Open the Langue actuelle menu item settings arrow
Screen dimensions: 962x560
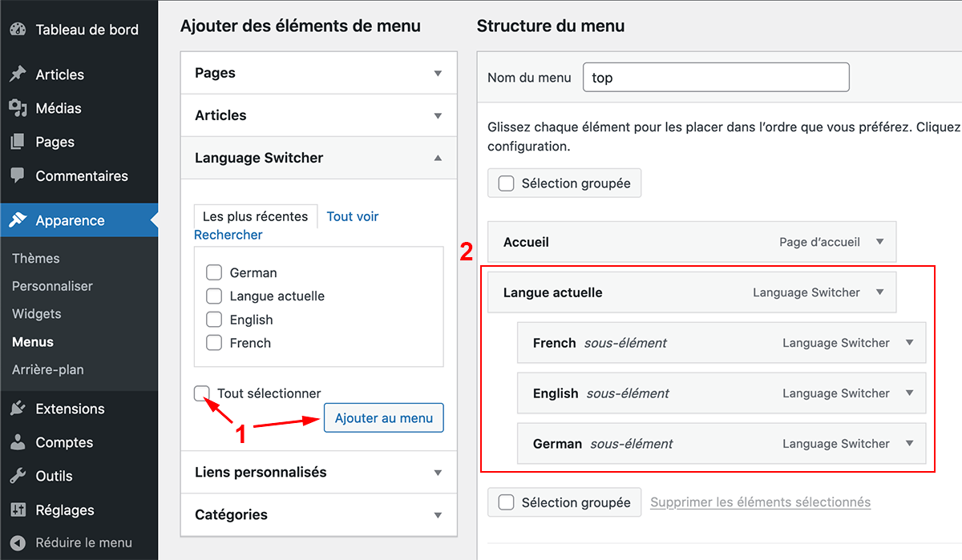(879, 292)
